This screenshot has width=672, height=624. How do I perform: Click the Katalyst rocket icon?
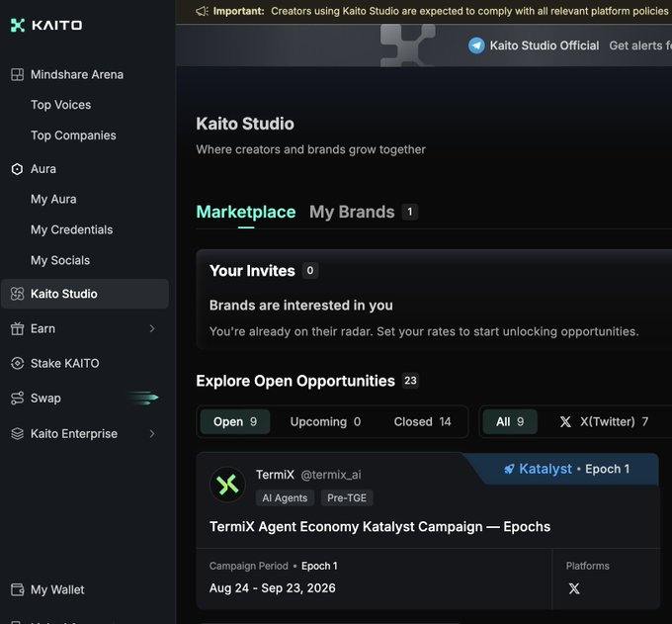tap(509, 469)
